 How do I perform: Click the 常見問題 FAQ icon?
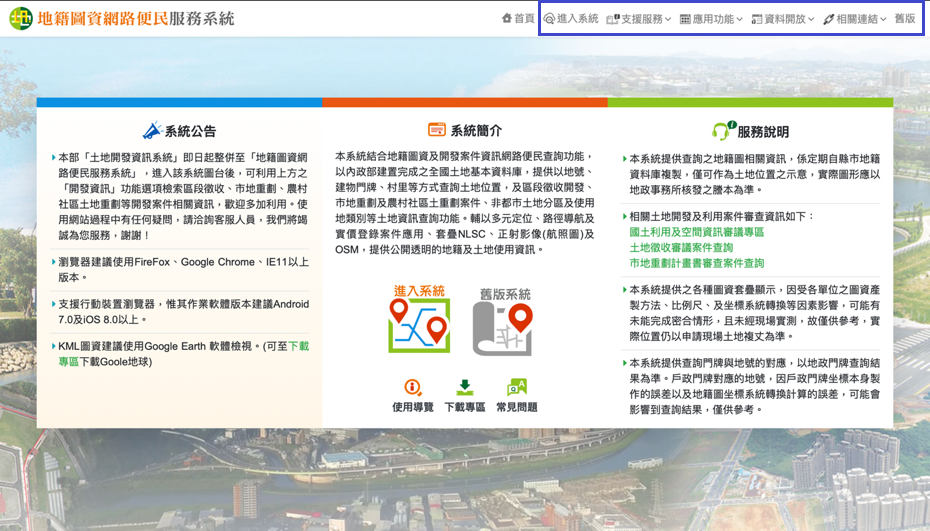(x=516, y=387)
